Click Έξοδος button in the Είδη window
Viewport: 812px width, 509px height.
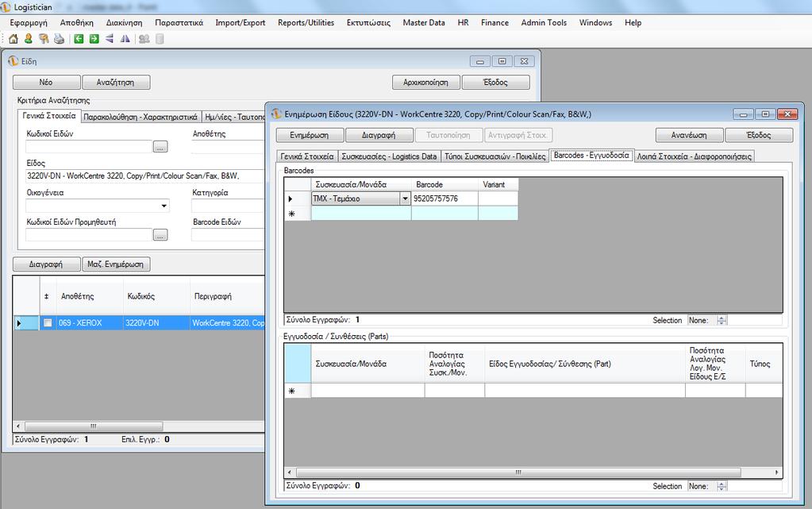495,83
